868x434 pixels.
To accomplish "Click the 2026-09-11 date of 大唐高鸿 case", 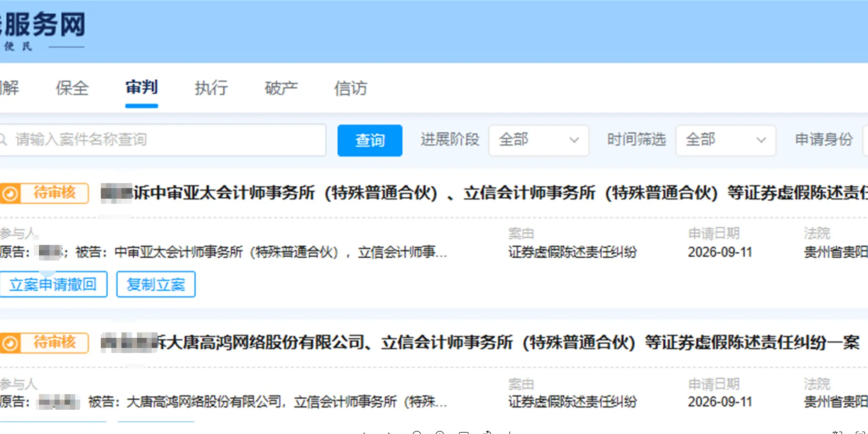I will click(x=720, y=401).
